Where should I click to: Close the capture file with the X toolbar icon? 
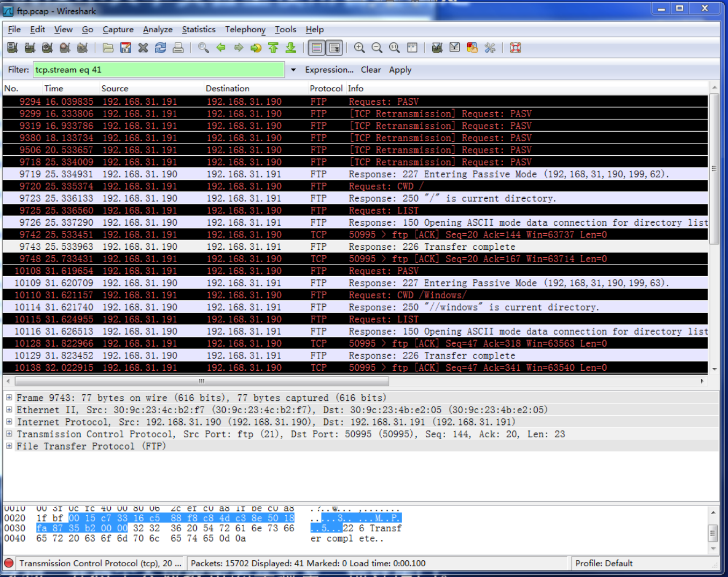(x=143, y=48)
